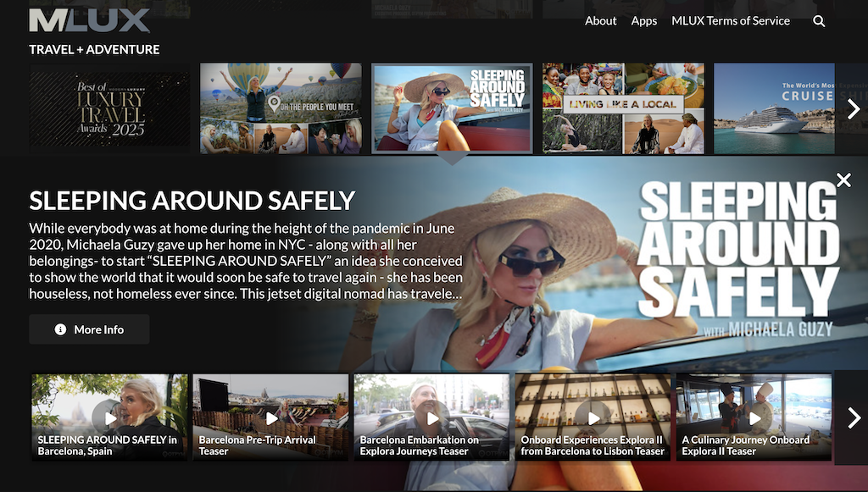Play Onboard Experiences Explora II teaser
The image size is (868, 492).
pyautogui.click(x=593, y=417)
